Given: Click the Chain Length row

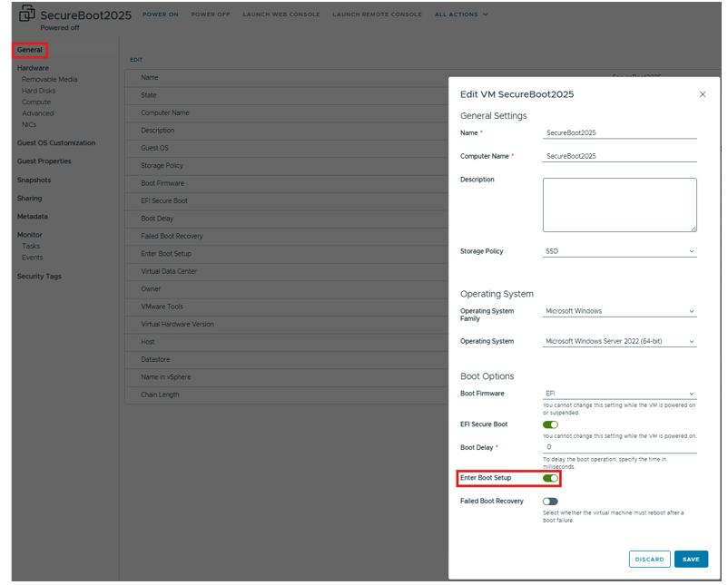Looking at the screenshot, I should pos(287,395).
